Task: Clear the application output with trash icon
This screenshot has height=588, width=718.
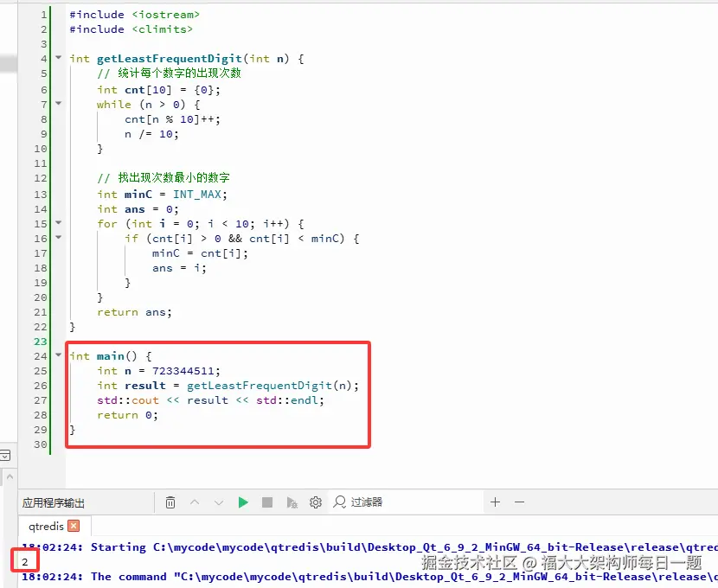Action: click(170, 502)
